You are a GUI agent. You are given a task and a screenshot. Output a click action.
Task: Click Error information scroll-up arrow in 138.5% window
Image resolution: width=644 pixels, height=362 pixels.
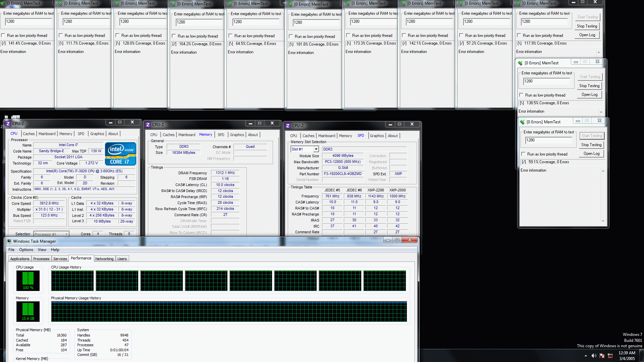[x=601, y=112]
